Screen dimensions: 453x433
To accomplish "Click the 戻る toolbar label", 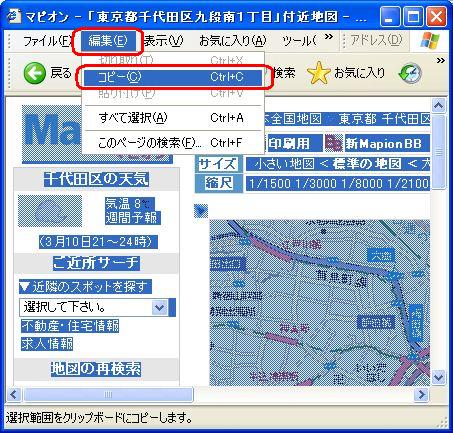I will pyautogui.click(x=61, y=72).
